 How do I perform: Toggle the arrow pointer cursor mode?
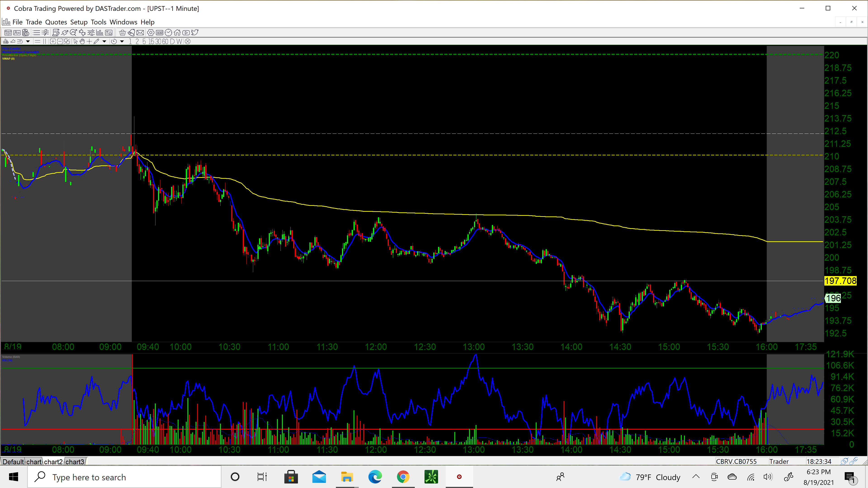coord(75,41)
